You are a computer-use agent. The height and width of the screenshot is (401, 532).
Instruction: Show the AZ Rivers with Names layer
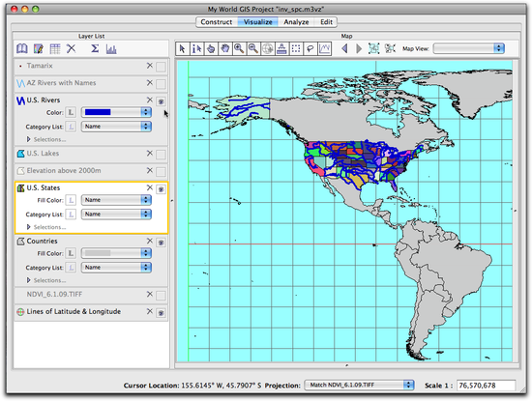[x=161, y=84]
